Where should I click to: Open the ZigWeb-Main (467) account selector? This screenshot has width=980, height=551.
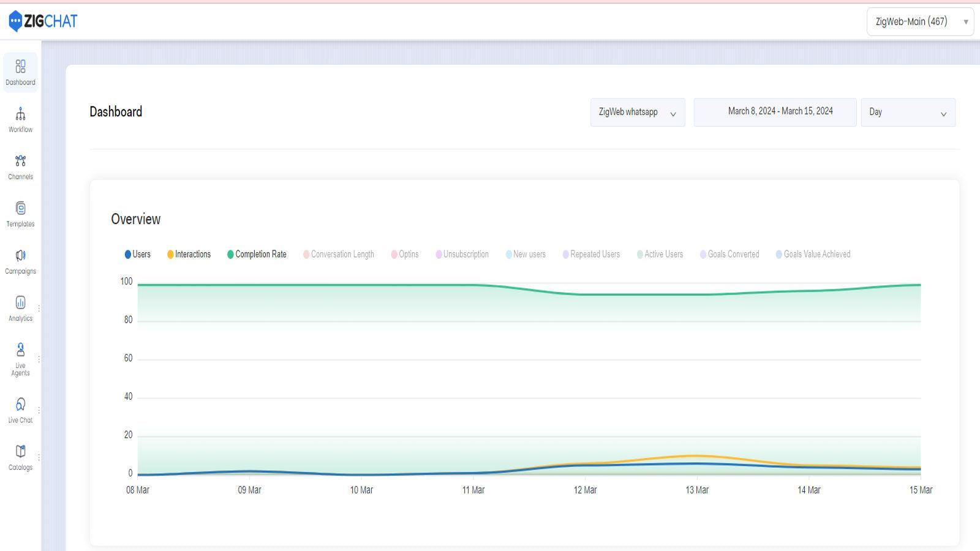(x=919, y=22)
